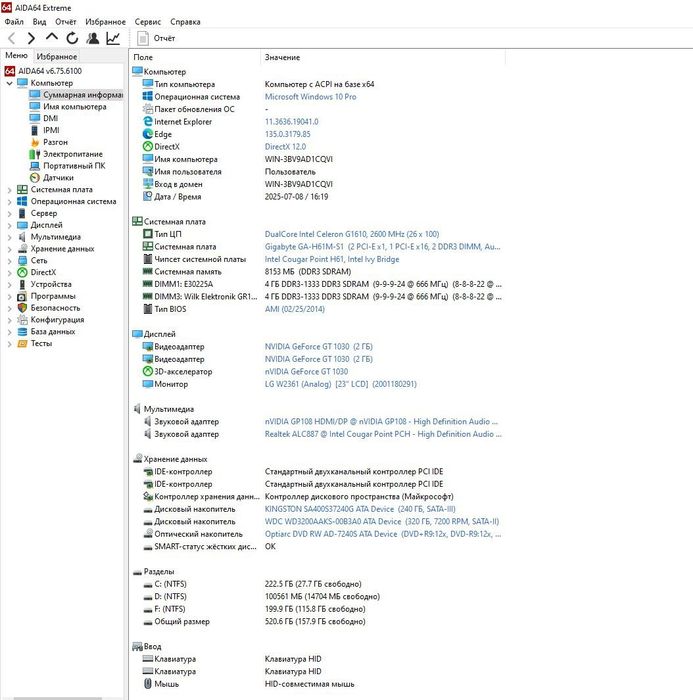Click the Back navigation arrow
The image size is (693, 700).
12,38
